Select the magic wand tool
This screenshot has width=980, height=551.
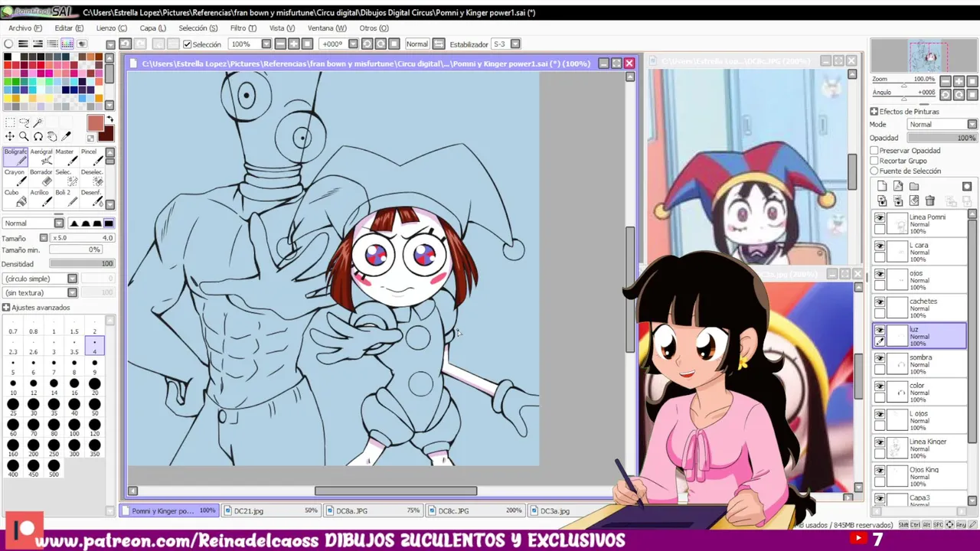pos(38,122)
